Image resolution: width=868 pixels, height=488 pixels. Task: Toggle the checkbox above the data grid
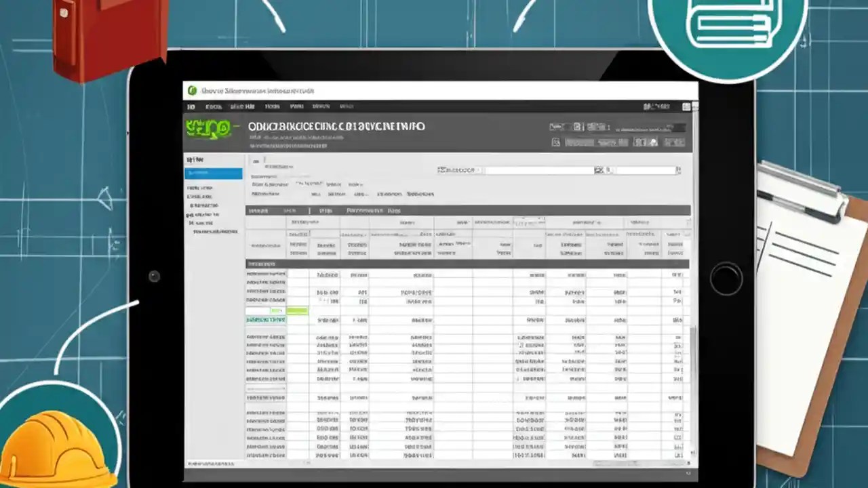256,161
